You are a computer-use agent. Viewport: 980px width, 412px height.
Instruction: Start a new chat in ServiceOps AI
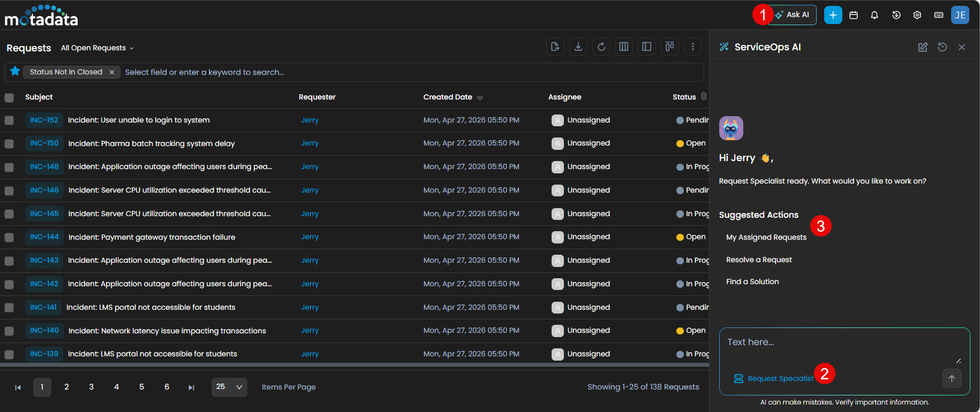(923, 47)
